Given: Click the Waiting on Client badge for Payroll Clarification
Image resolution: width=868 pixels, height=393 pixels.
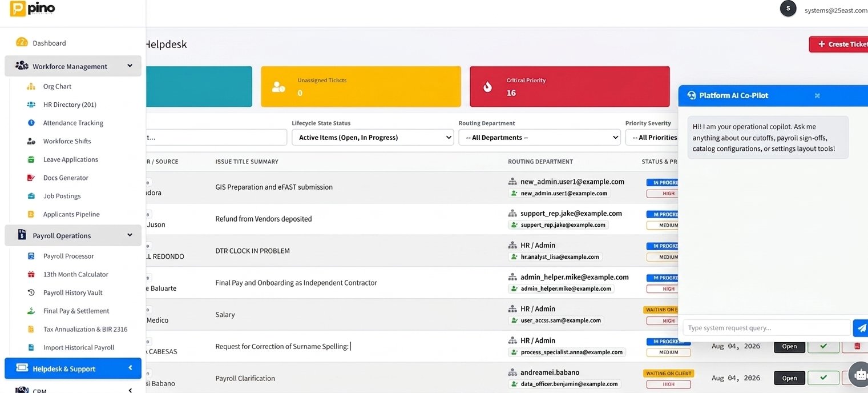Looking at the screenshot, I should point(668,373).
